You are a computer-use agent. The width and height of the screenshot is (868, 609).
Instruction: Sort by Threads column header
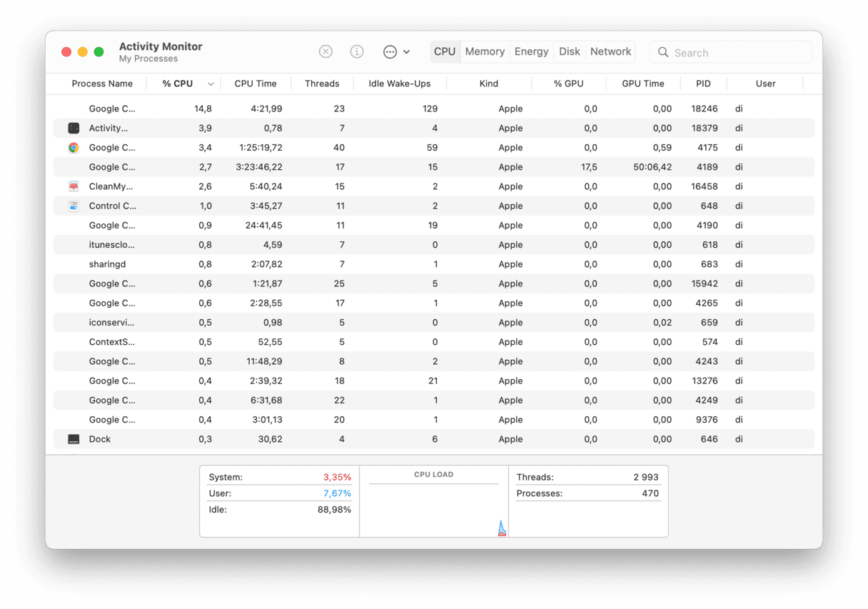(x=322, y=84)
